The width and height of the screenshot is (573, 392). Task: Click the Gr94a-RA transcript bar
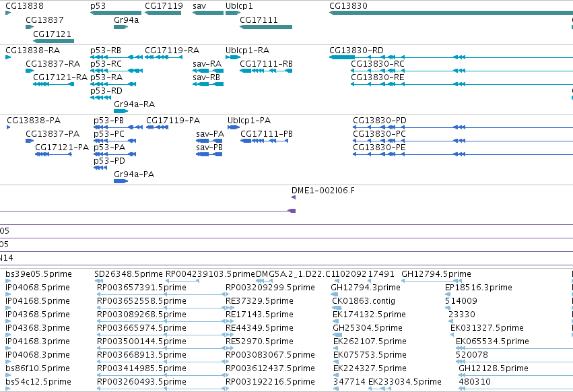121,111
